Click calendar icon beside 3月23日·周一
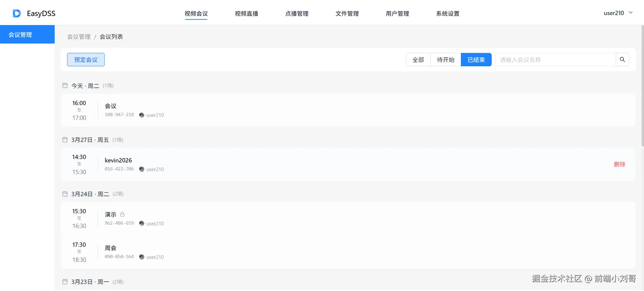This screenshot has height=291, width=644. [65, 282]
